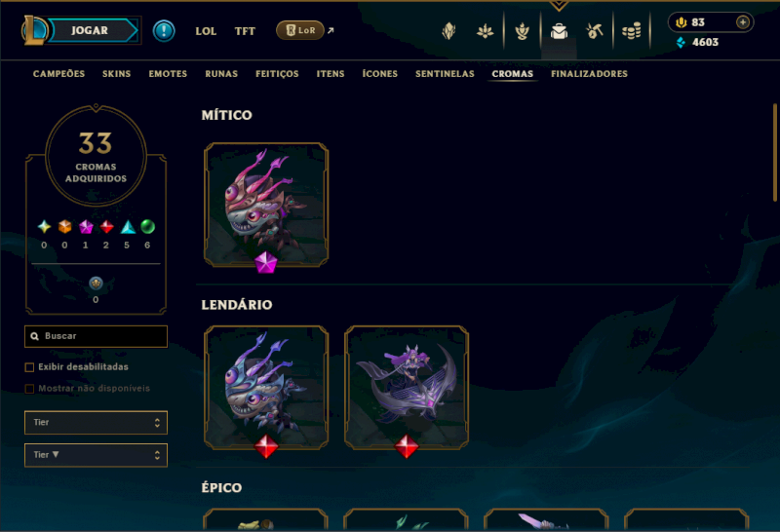Open the Store coins icon

631,31
